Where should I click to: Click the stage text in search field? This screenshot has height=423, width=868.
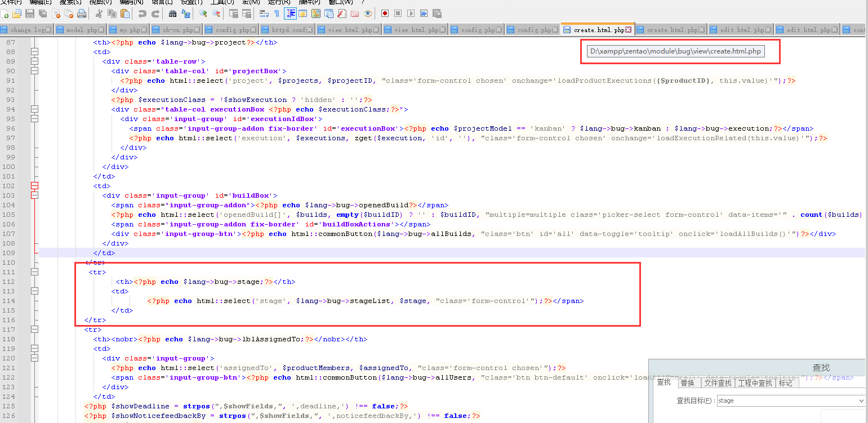click(726, 400)
